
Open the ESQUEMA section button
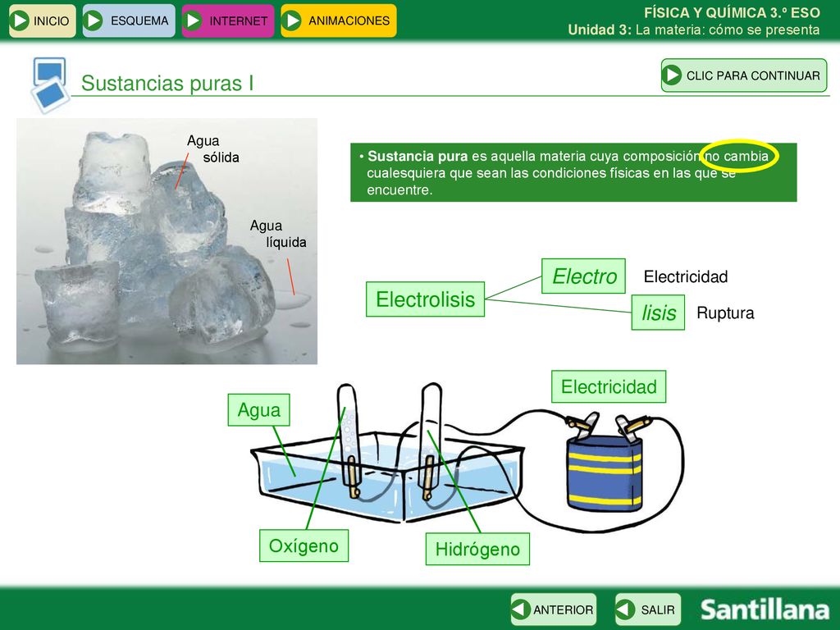tap(129, 21)
